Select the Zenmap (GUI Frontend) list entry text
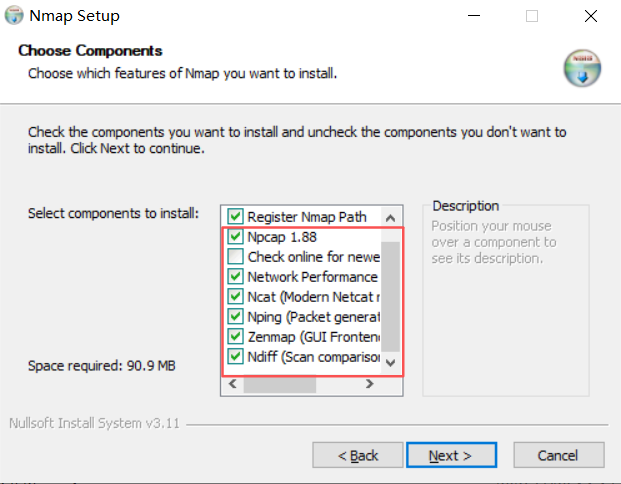This screenshot has height=484, width=621. [x=314, y=337]
